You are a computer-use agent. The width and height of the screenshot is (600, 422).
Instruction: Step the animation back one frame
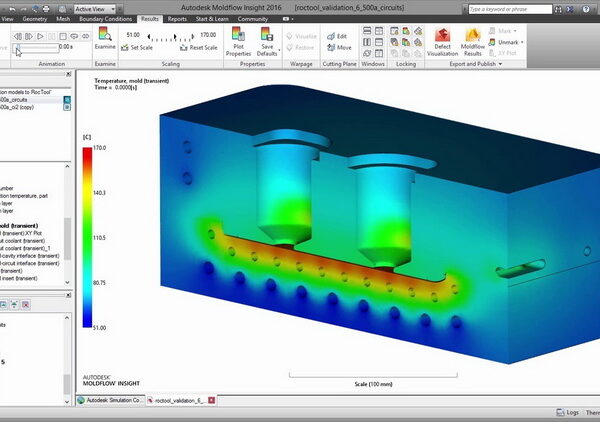click(18, 36)
